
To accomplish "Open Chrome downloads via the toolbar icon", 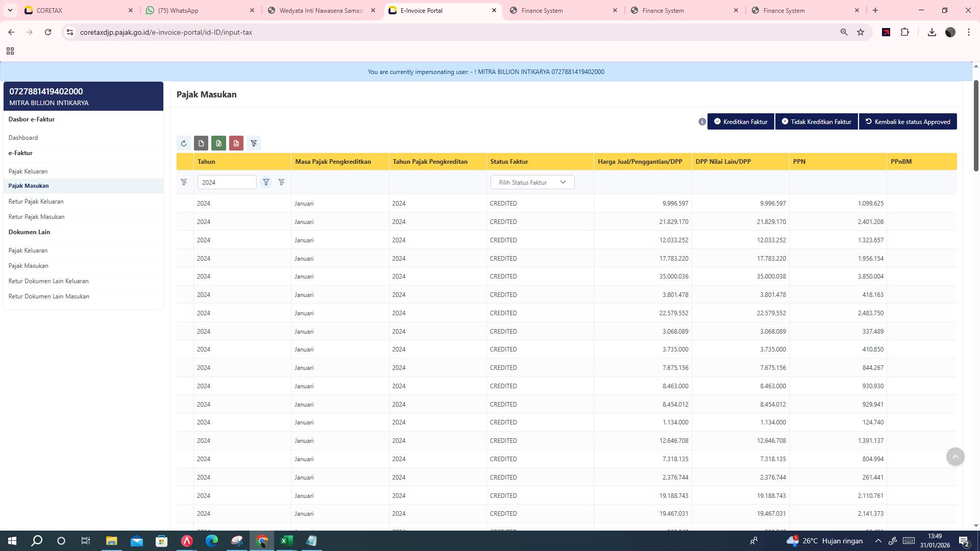I will (x=932, y=32).
